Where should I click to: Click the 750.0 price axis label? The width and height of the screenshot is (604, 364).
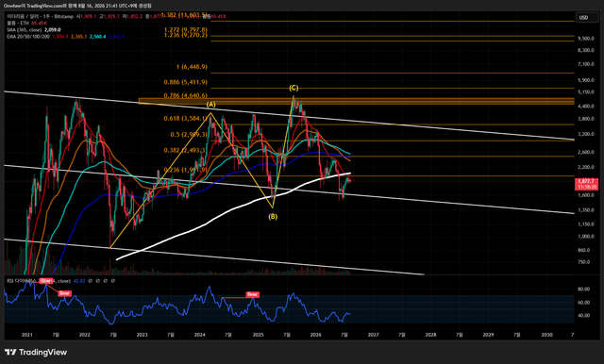(x=584, y=262)
